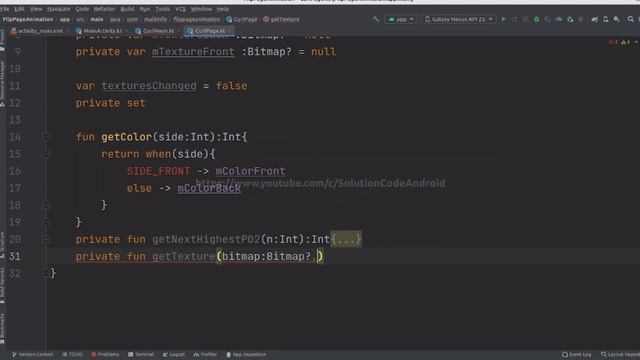This screenshot has width=640, height=360.
Task: Open the File menu
Action: [x=4, y=9]
